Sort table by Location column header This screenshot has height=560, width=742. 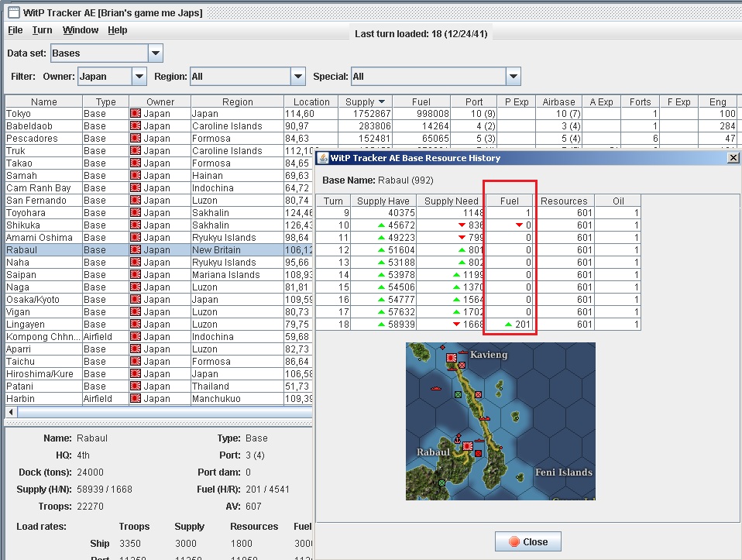pyautogui.click(x=311, y=101)
